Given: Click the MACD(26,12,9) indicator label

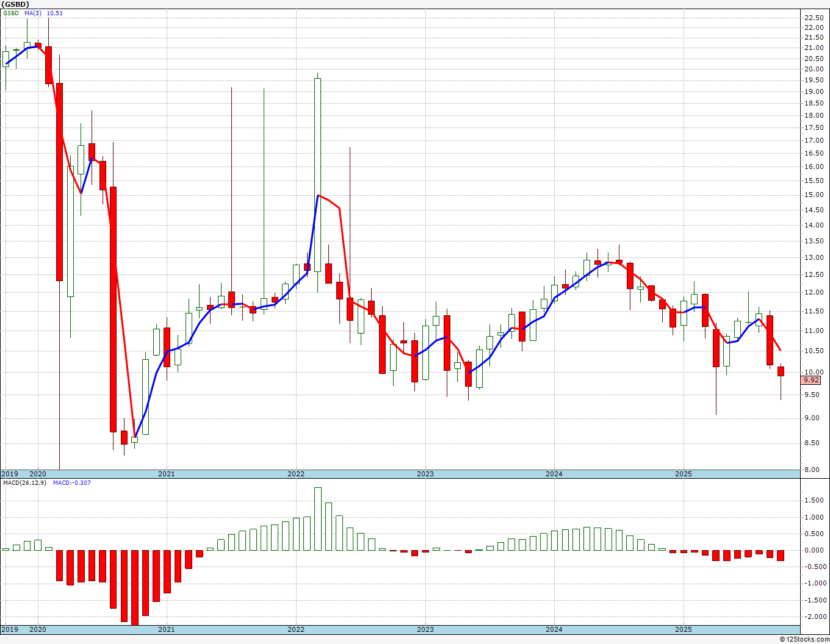Looking at the screenshot, I should (x=25, y=482).
